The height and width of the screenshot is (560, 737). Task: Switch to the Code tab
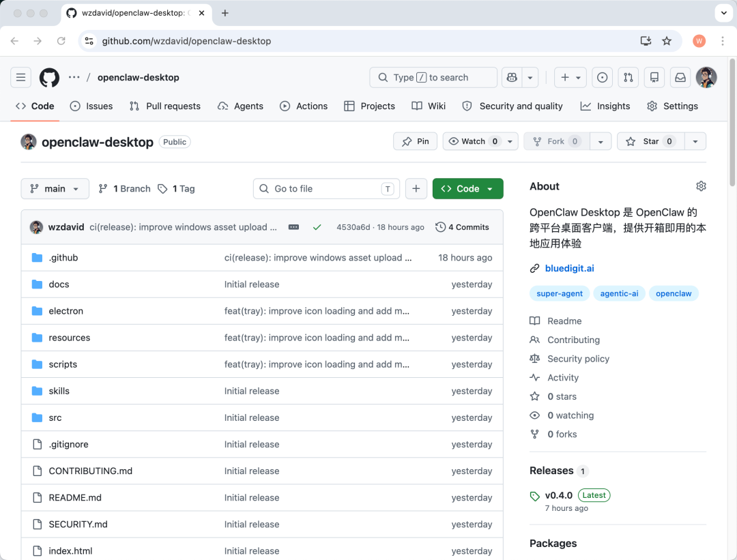[35, 106]
